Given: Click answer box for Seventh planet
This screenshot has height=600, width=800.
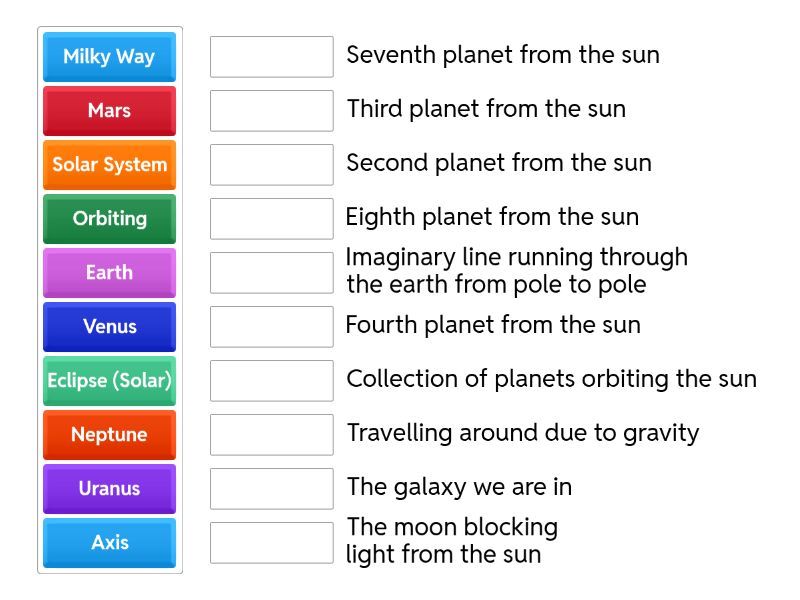Looking at the screenshot, I should click(271, 56).
